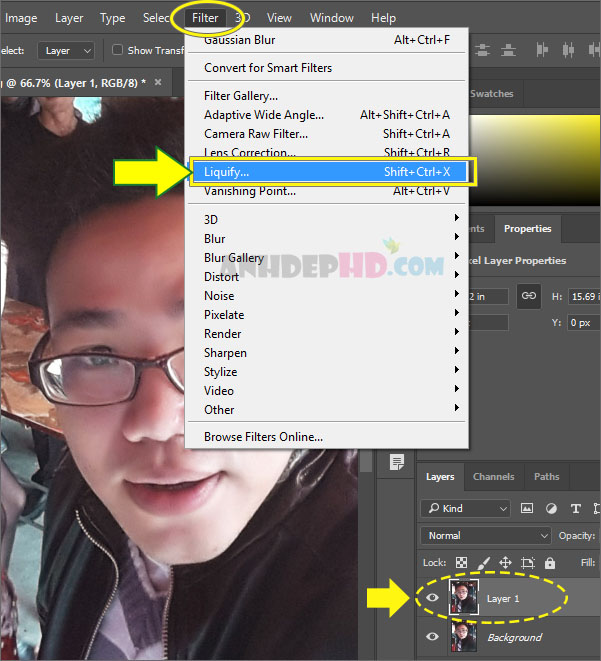Lock all with padlock icon
This screenshot has height=661, width=601.
coord(550,562)
